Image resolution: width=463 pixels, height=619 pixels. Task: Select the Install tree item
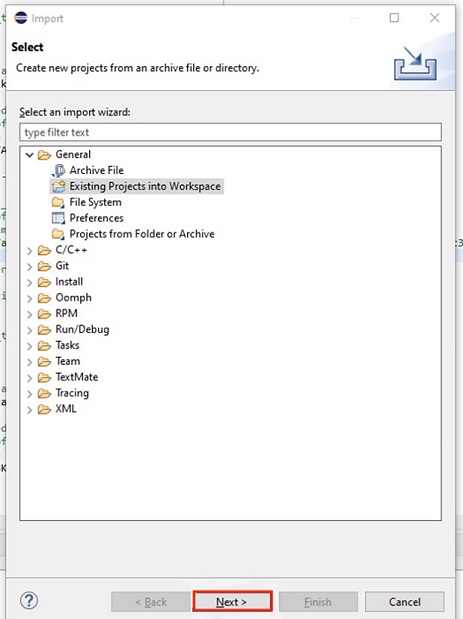coord(69,282)
